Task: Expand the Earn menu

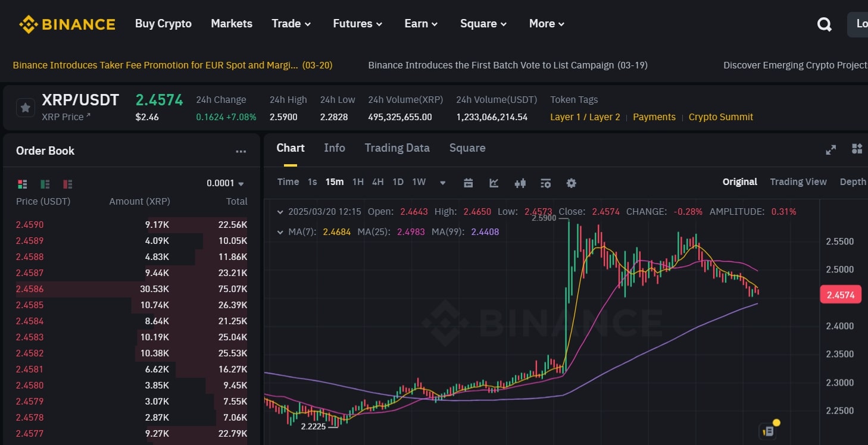Action: pos(421,24)
